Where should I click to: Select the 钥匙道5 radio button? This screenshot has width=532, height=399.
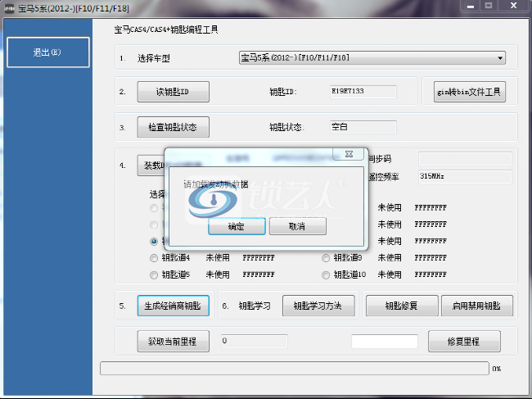154,274
